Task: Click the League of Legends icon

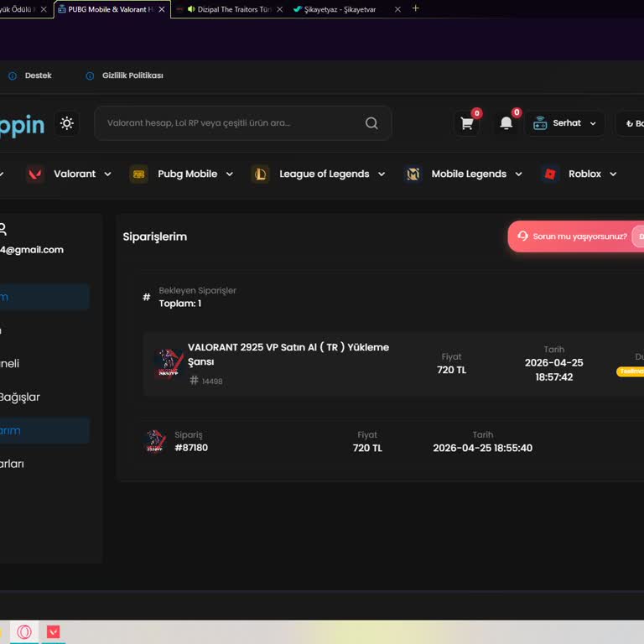Action: point(261,174)
